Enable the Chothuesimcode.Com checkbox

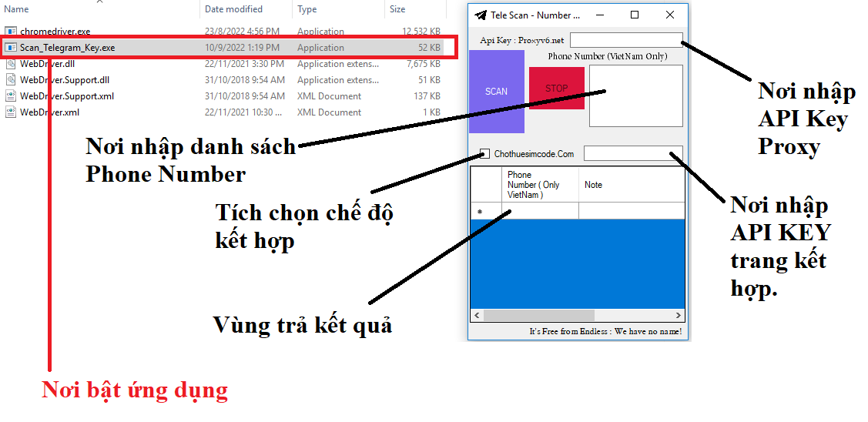point(485,154)
